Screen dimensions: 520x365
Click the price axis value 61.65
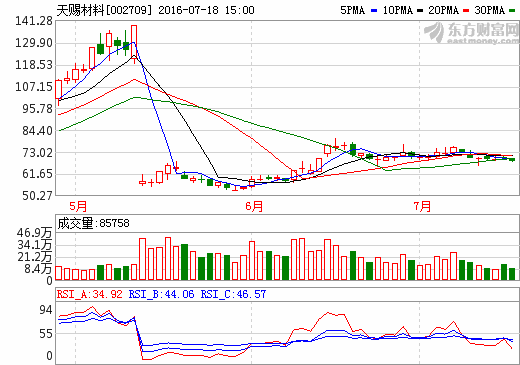click(x=37, y=174)
